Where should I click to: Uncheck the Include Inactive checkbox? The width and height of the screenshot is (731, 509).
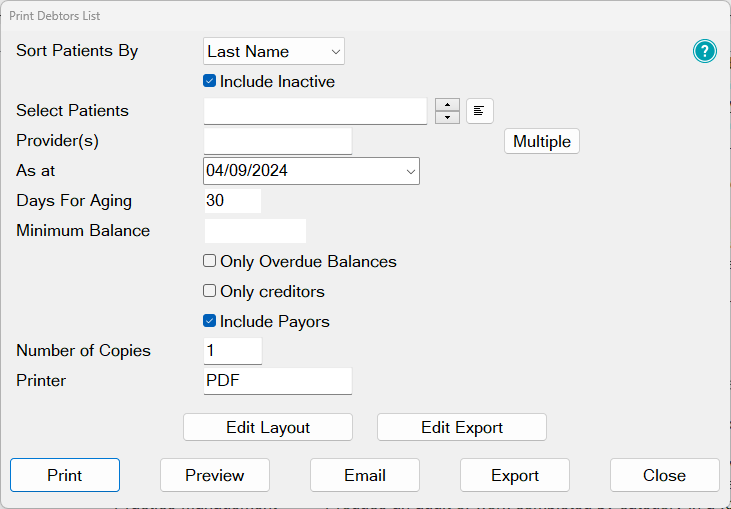coord(210,82)
